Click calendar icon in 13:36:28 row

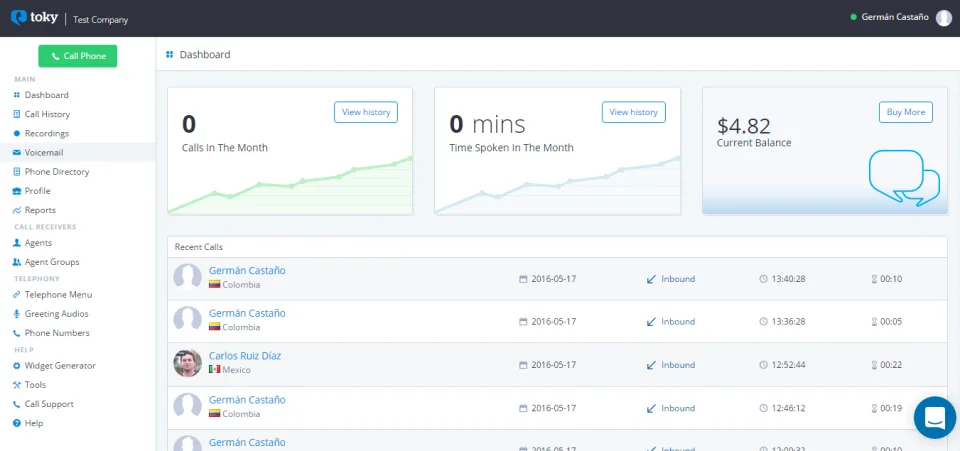523,321
